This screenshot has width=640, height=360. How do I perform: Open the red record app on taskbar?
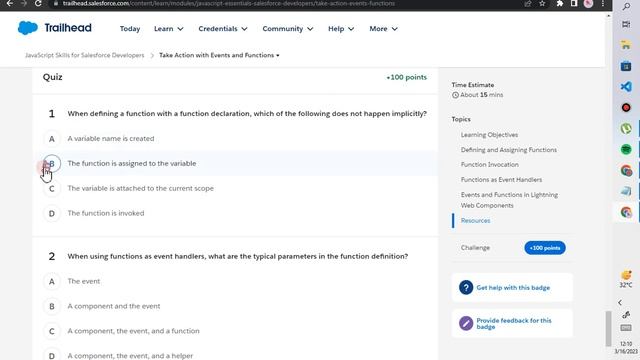click(626, 107)
